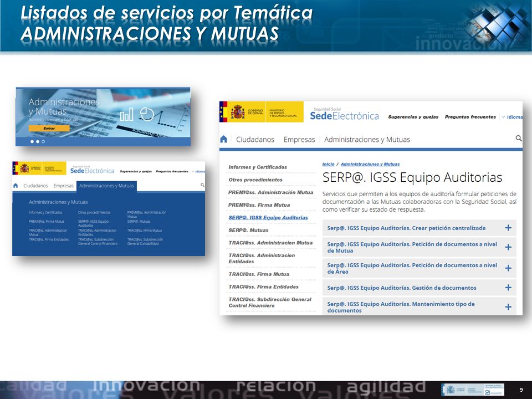Image resolution: width=532 pixels, height=399 pixels.
Task: Expand the 'Gestión de documentos' plus icon
Action: 508,288
